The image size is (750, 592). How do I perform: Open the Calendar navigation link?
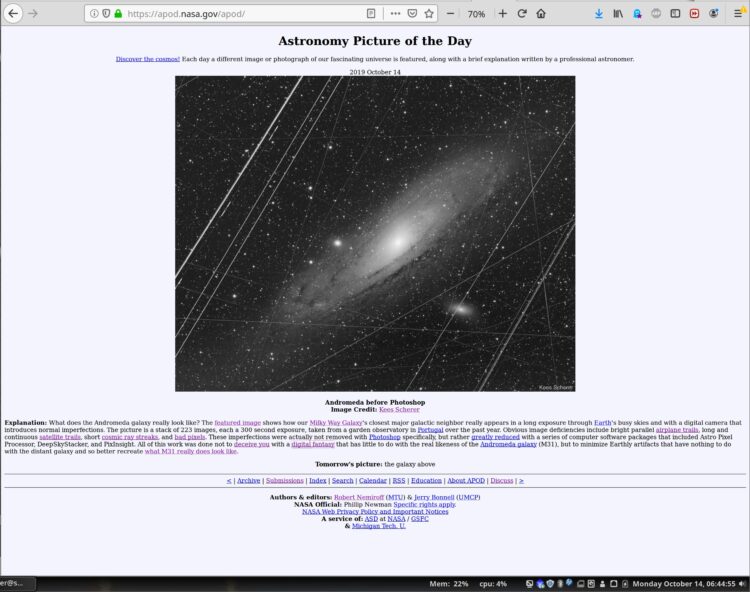(373, 481)
